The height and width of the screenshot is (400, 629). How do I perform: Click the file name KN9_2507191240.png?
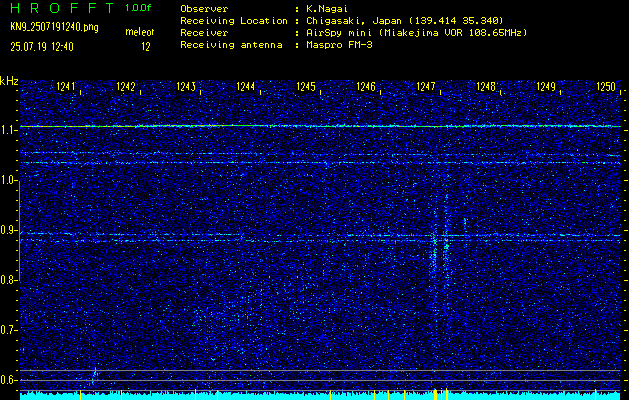(x=54, y=27)
